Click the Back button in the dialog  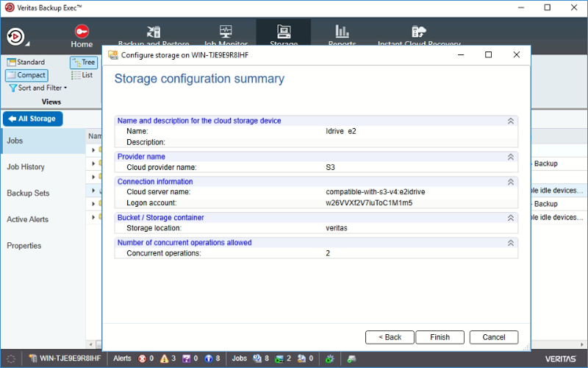(390, 337)
